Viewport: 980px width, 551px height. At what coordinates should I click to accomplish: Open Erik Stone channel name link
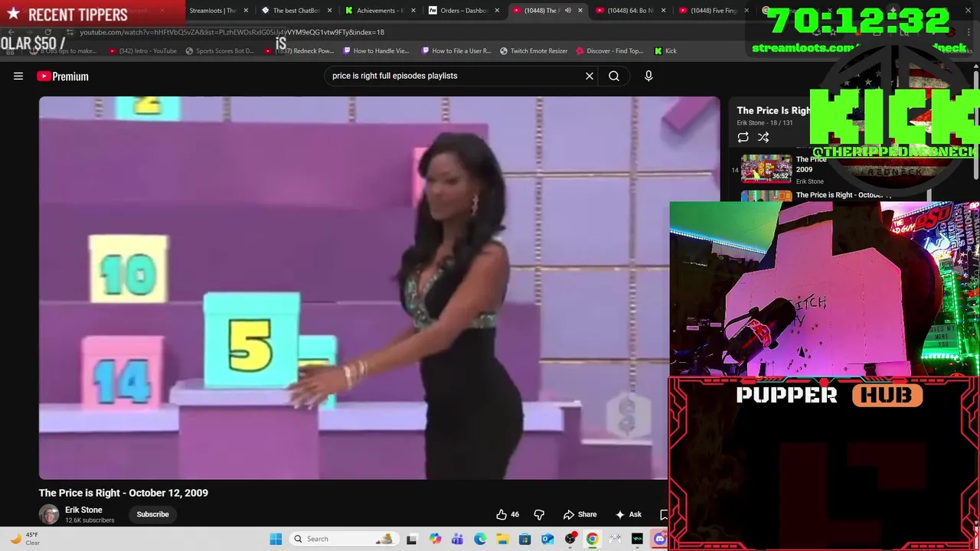click(83, 510)
